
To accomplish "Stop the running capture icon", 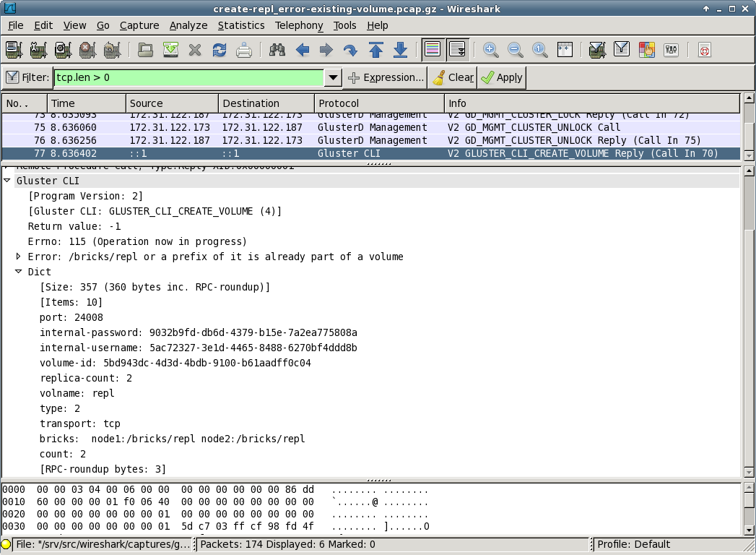I will tap(87, 50).
